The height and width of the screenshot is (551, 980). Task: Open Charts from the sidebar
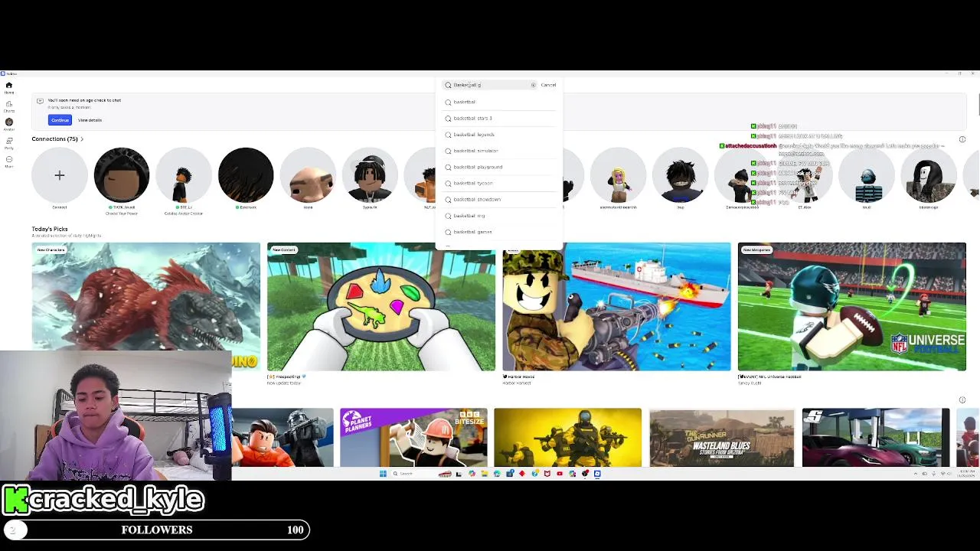(x=9, y=106)
